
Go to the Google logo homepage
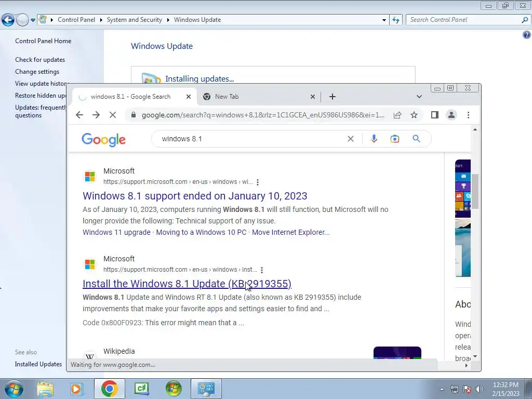pyautogui.click(x=103, y=139)
